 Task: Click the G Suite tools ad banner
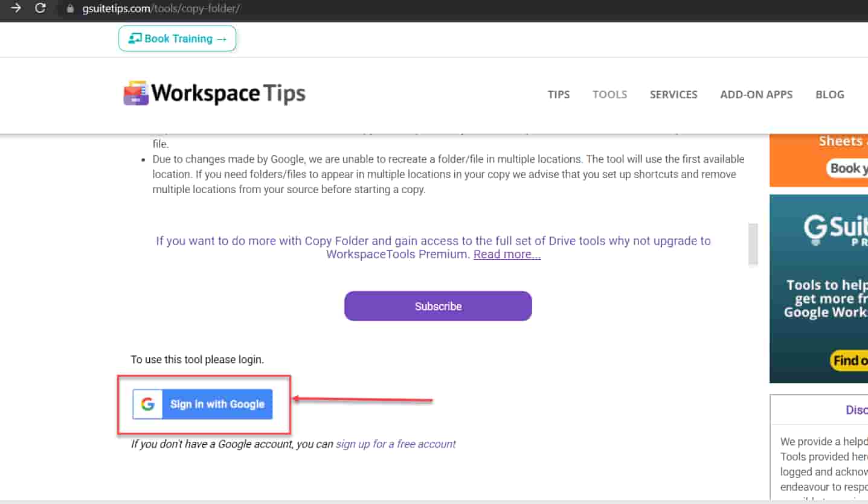pos(818,289)
